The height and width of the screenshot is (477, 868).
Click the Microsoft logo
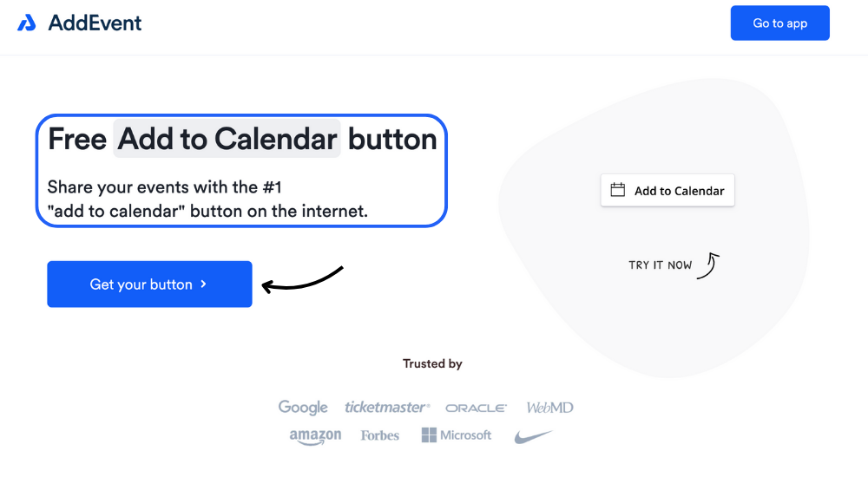[457, 435]
